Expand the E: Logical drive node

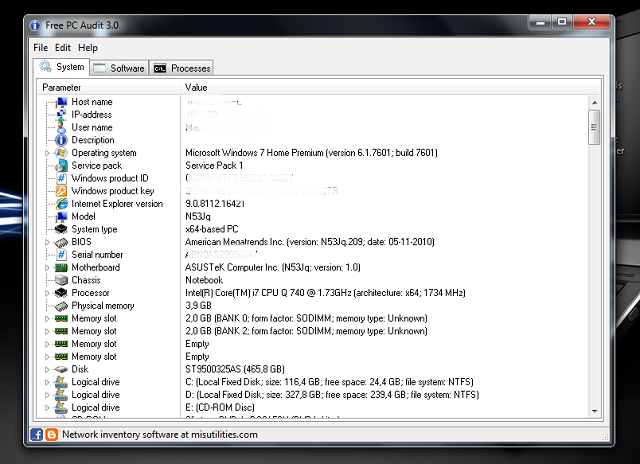coord(47,407)
